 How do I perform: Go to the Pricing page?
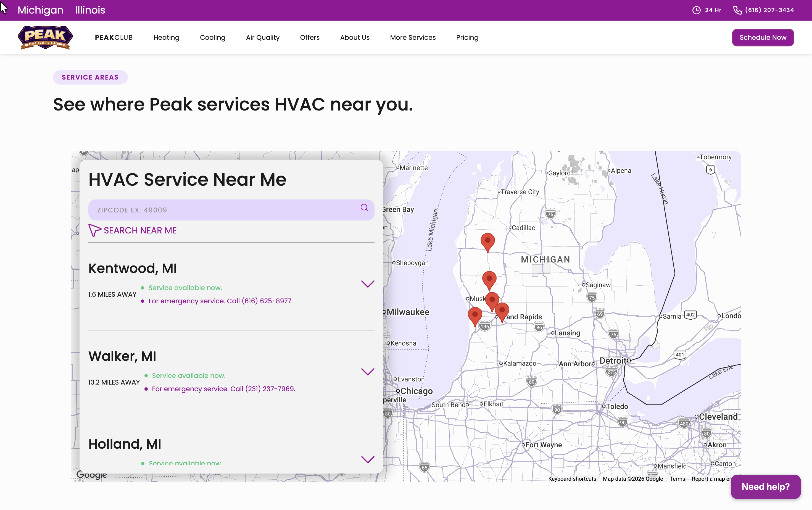click(x=467, y=38)
